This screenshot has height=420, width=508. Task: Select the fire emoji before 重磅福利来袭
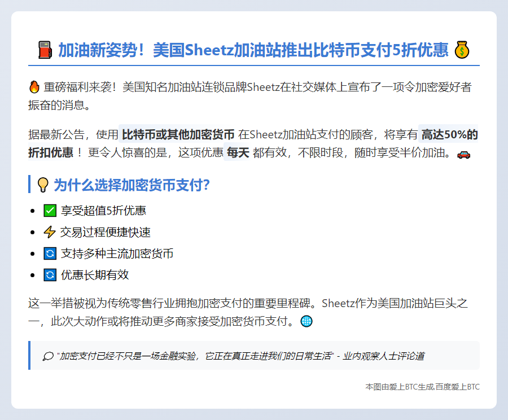34,88
